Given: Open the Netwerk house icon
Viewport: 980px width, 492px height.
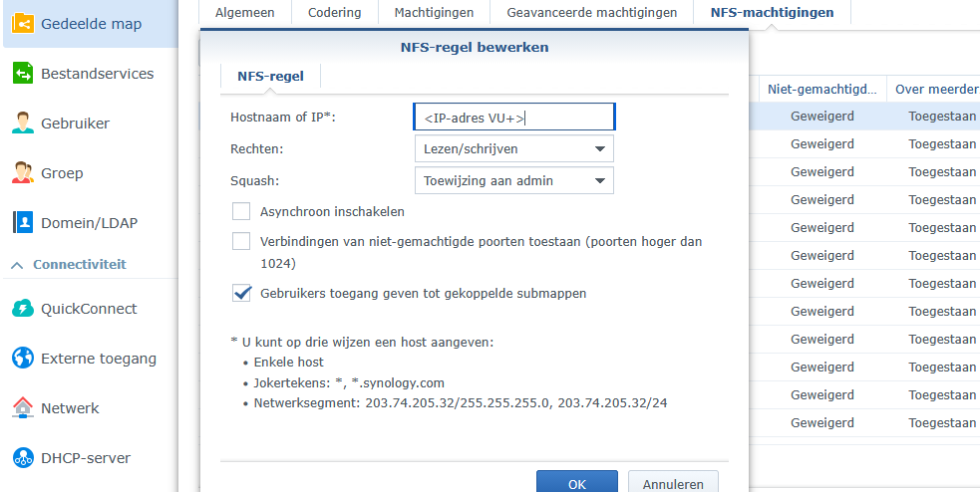Looking at the screenshot, I should pos(23,408).
